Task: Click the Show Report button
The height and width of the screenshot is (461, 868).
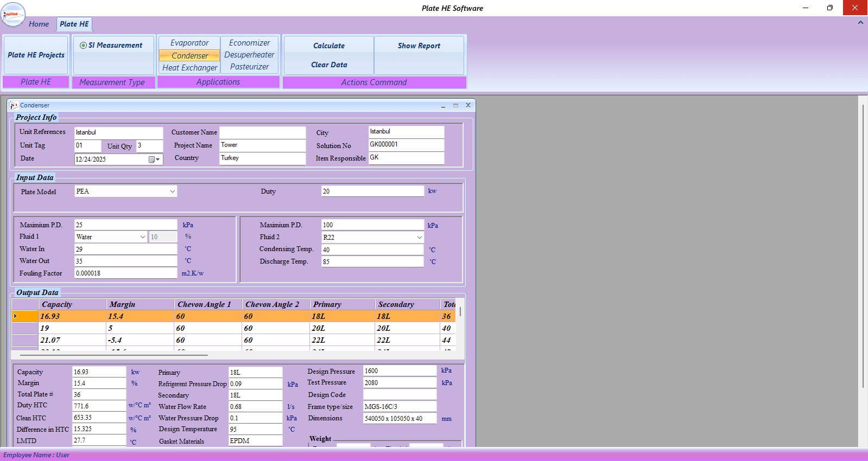Action: (419, 46)
